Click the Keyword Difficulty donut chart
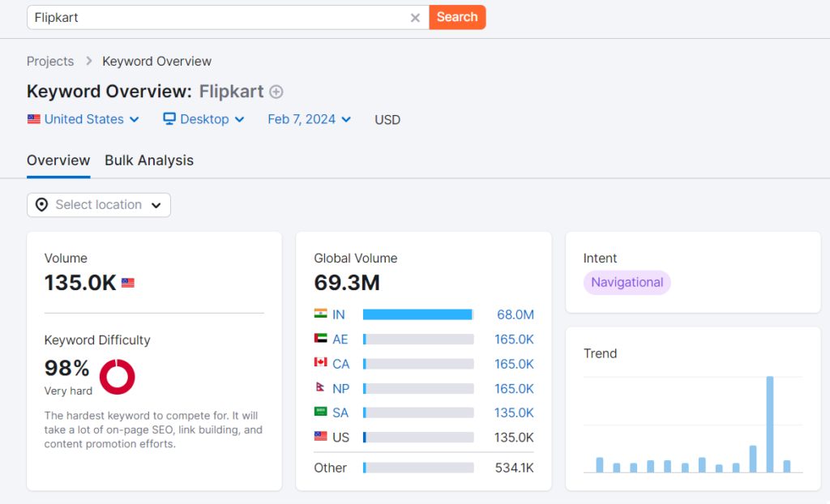 tap(117, 377)
